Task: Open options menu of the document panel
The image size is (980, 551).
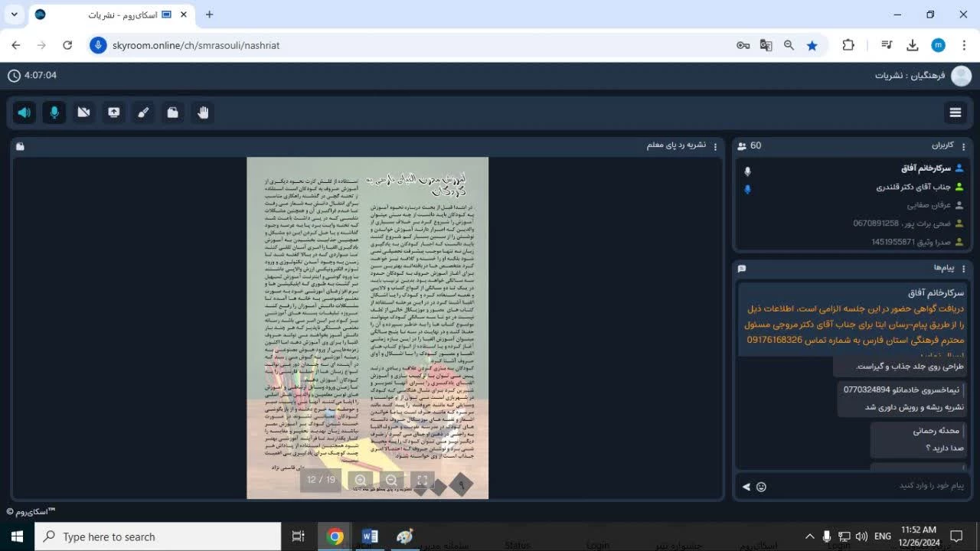Action: tap(716, 146)
